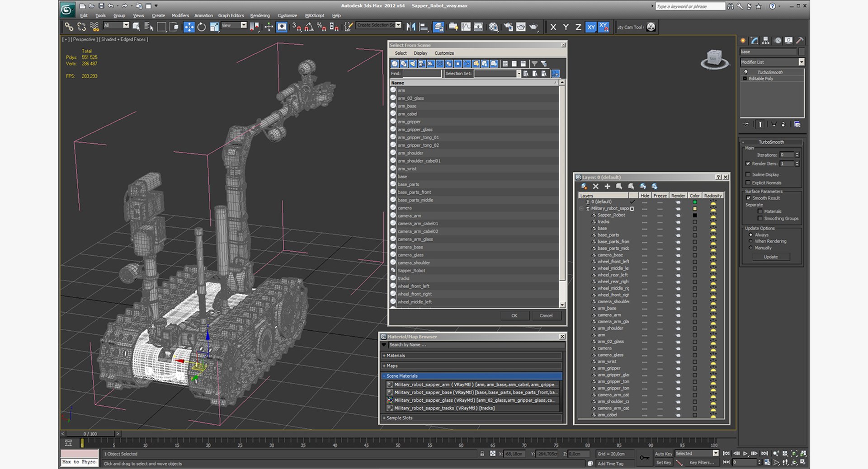Screen dimensions: 868x469
Task: Toggle the selection lock icon in status bar
Action: pos(482,454)
